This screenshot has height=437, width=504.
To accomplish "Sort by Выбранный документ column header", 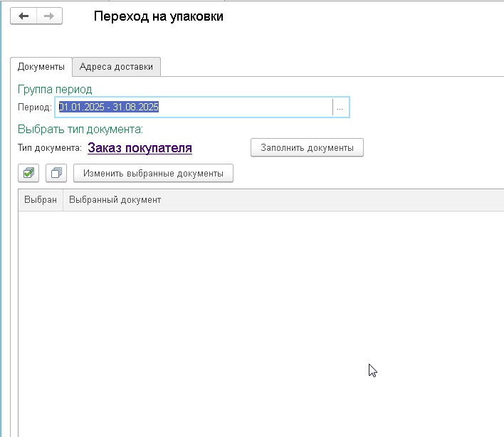I will click(x=115, y=200).
